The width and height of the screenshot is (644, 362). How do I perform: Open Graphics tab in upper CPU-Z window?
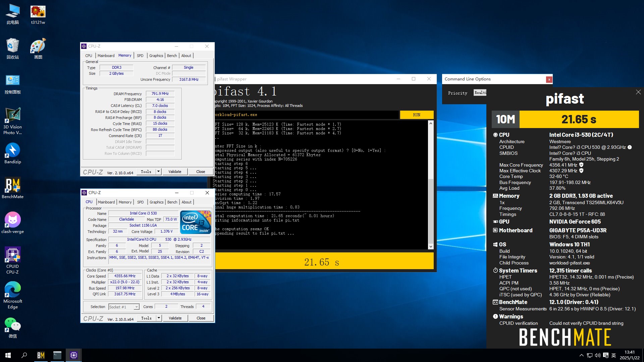click(156, 56)
